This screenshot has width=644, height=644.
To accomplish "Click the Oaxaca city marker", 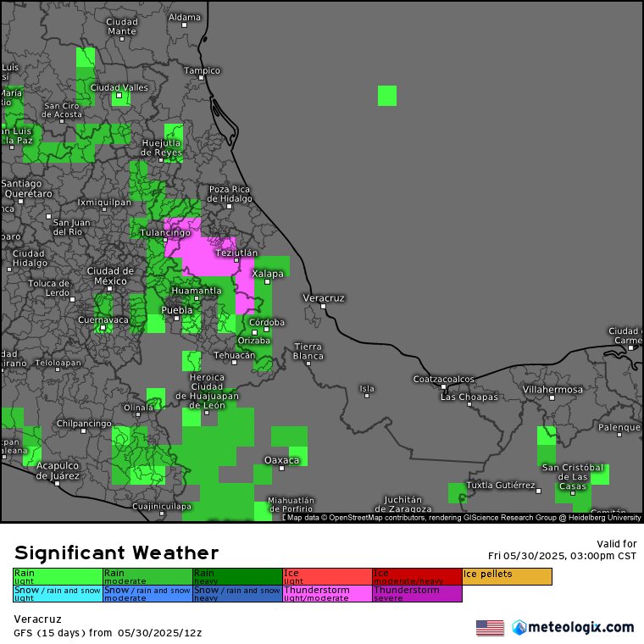I will click(x=281, y=469).
